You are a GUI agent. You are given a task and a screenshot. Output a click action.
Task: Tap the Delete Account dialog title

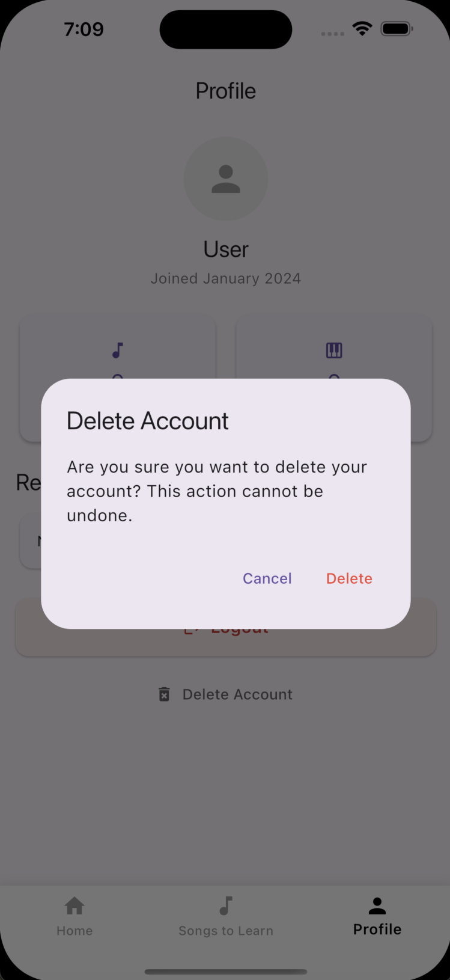pyautogui.click(x=148, y=421)
